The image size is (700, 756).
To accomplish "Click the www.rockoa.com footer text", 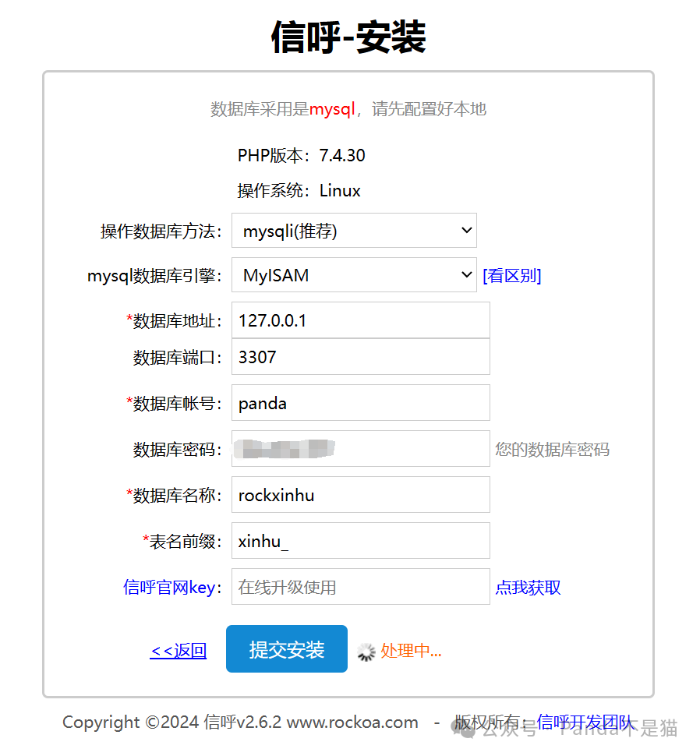I will coord(352,722).
